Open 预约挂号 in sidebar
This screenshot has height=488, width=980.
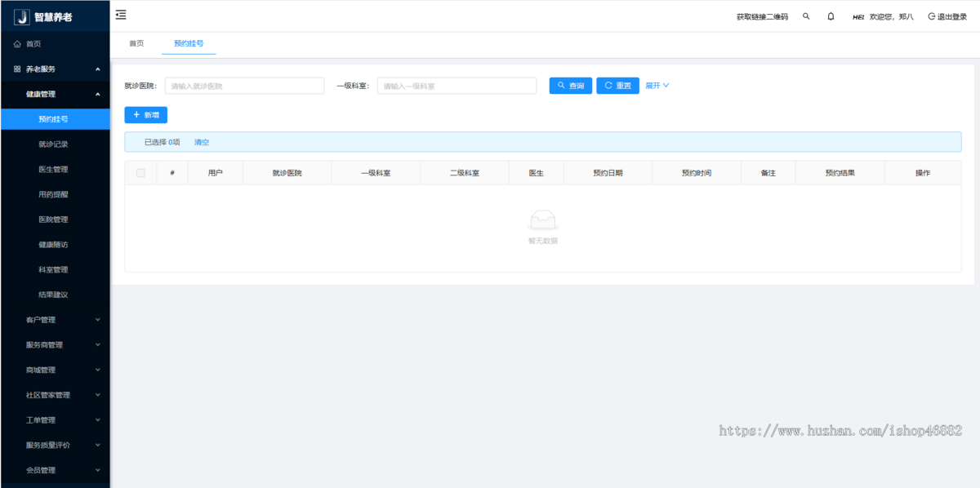point(55,119)
